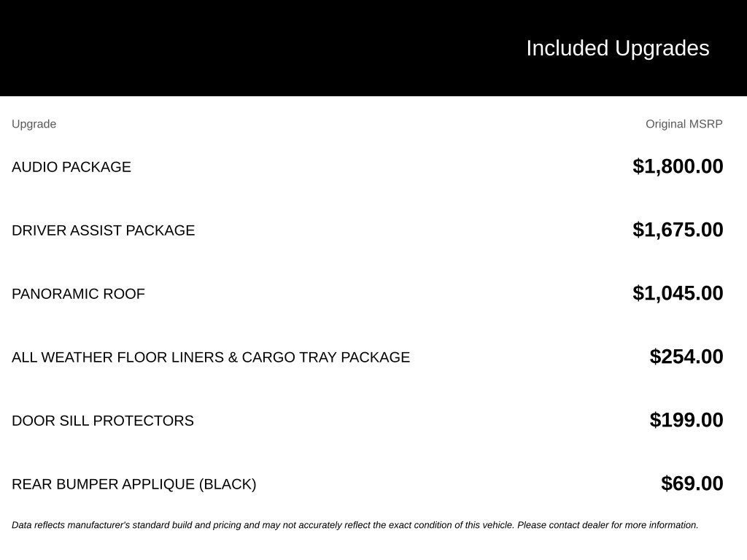Click the $69.00 bumper applique price
747x560 pixels.
click(692, 483)
